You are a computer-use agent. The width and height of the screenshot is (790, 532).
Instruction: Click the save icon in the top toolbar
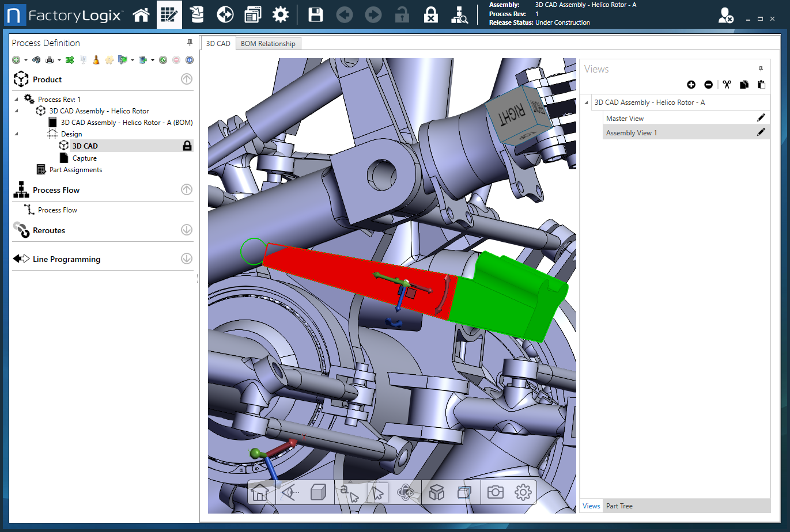(x=315, y=14)
